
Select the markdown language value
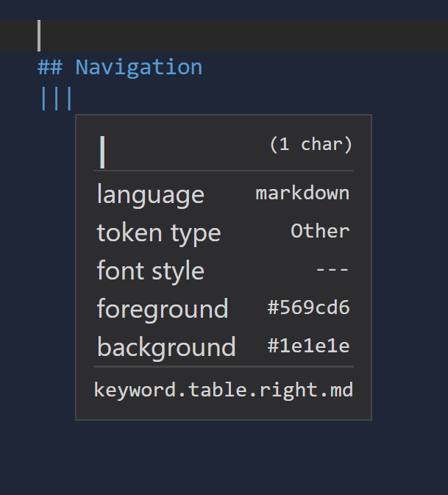(302, 193)
